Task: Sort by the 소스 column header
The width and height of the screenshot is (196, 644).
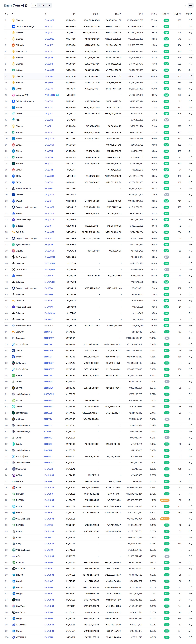Action: click(x=13, y=14)
